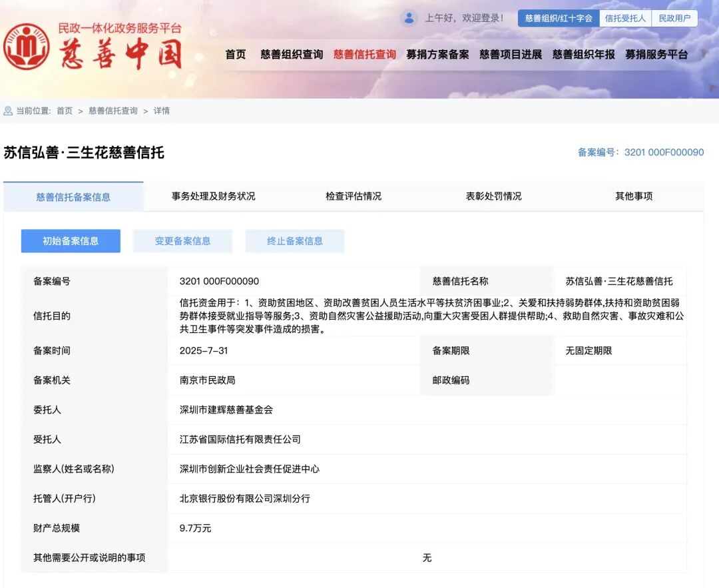Click the 财产总规模 value 9.7万元
719x588 pixels.
point(195,528)
